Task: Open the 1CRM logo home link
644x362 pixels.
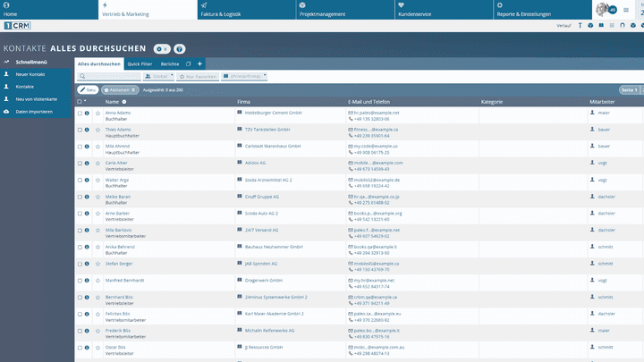Action: coord(17,25)
